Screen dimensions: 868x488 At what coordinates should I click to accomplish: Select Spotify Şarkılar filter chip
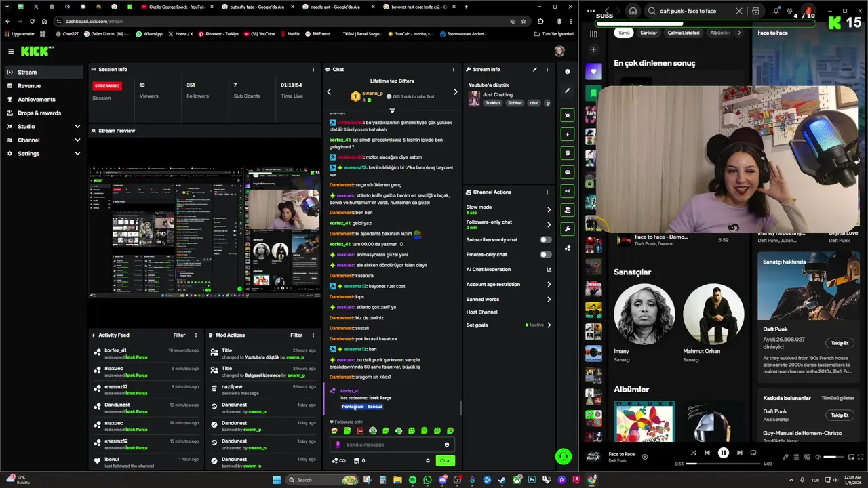tap(648, 33)
